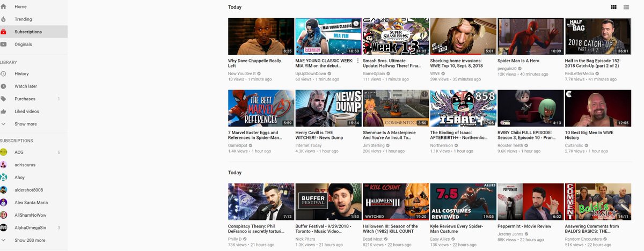644x251 pixels.
Task: Click the Ahoy channel avatar
Action: coord(4,178)
